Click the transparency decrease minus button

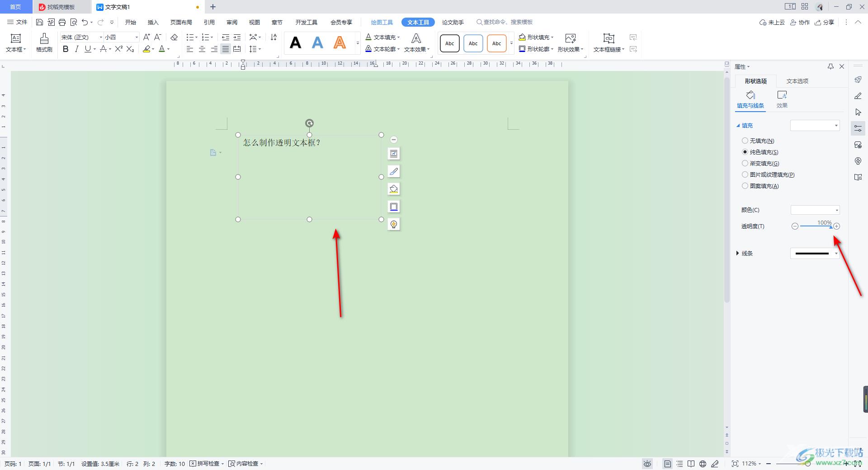click(795, 226)
